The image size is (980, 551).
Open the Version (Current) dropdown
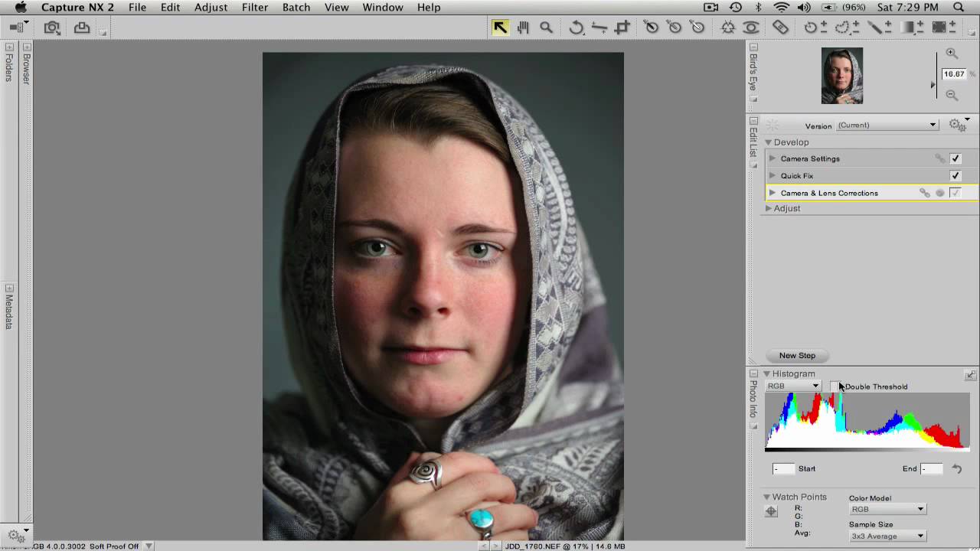click(887, 125)
